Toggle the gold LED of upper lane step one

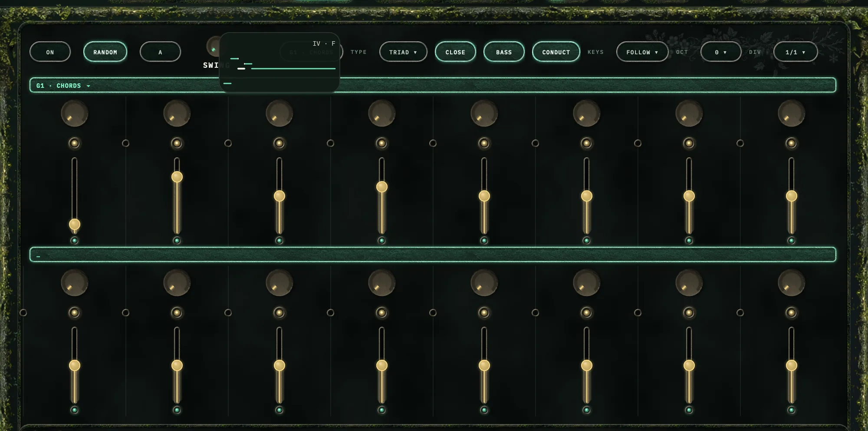coord(75,143)
